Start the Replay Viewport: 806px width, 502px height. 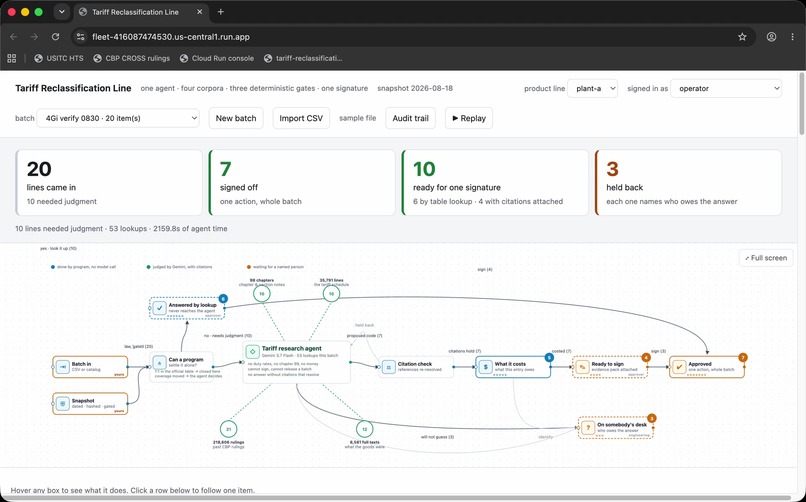(469, 118)
